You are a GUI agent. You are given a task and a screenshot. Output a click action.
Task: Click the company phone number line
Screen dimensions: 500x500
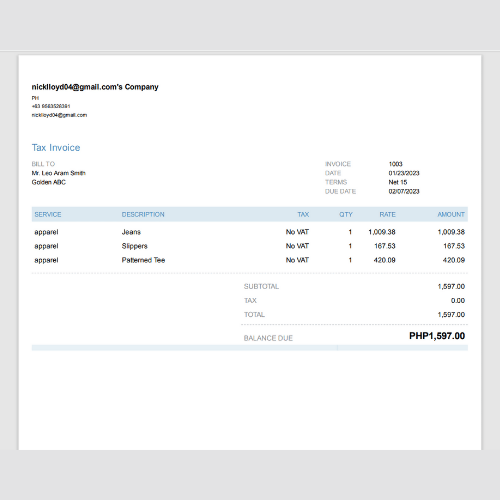[x=51, y=106]
